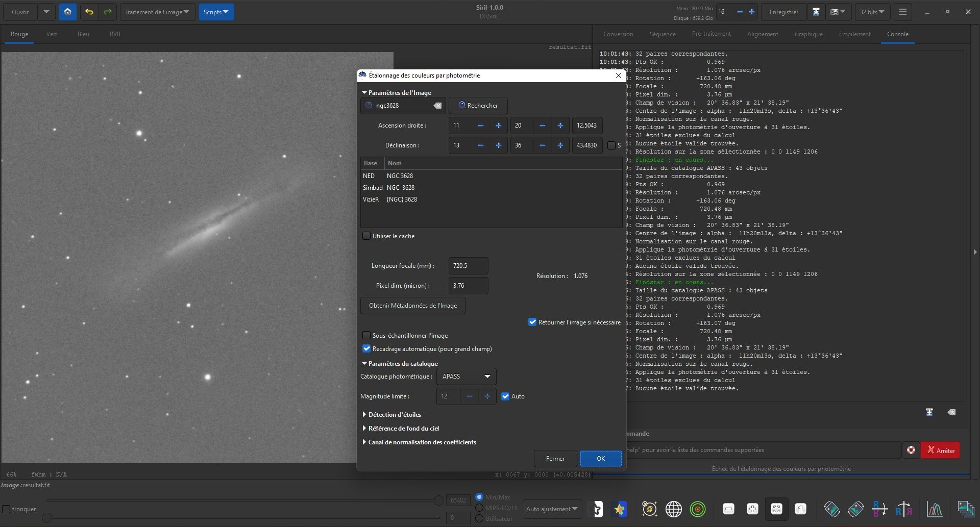980x527 pixels.
Task: Open the Empilement tab
Action: 854,34
